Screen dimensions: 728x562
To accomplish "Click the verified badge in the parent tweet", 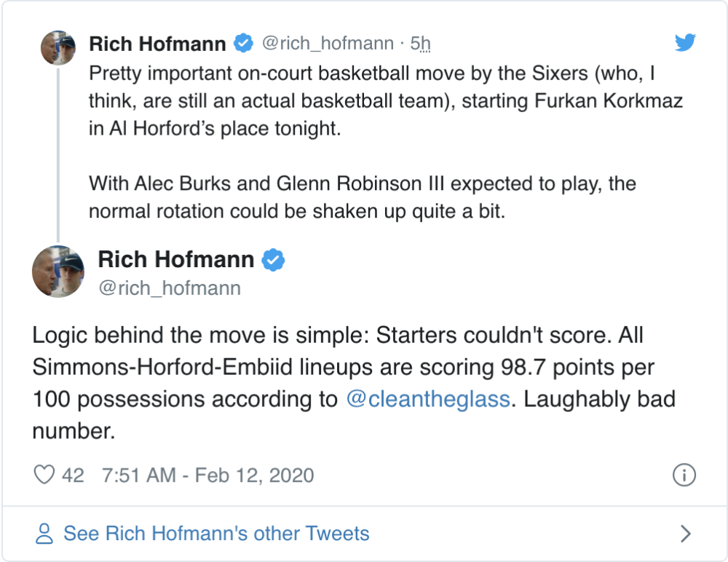I will (243, 43).
